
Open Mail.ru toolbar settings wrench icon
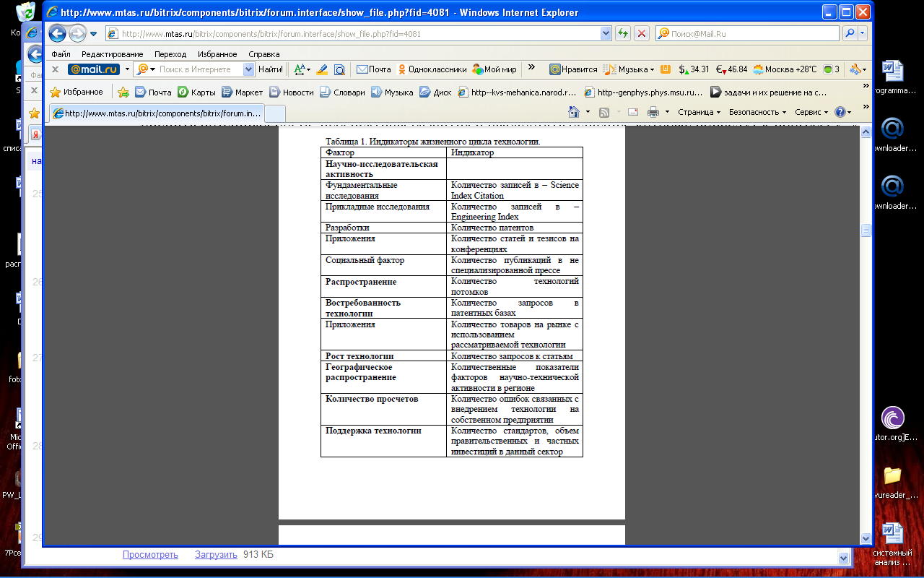[x=858, y=69]
